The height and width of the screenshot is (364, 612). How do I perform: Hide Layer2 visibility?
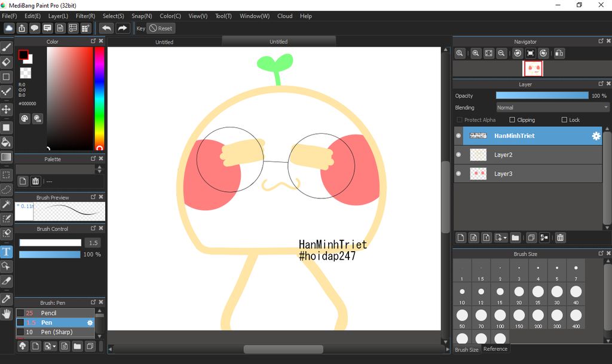point(458,155)
